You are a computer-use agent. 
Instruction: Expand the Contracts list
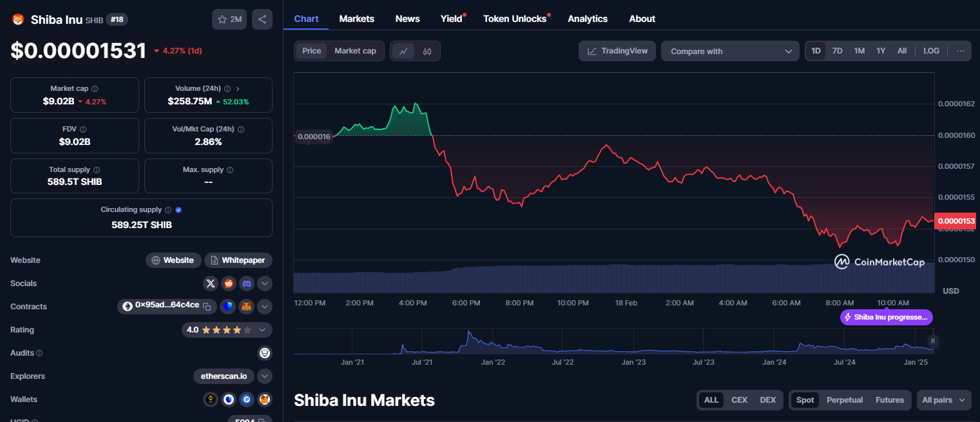click(x=265, y=307)
